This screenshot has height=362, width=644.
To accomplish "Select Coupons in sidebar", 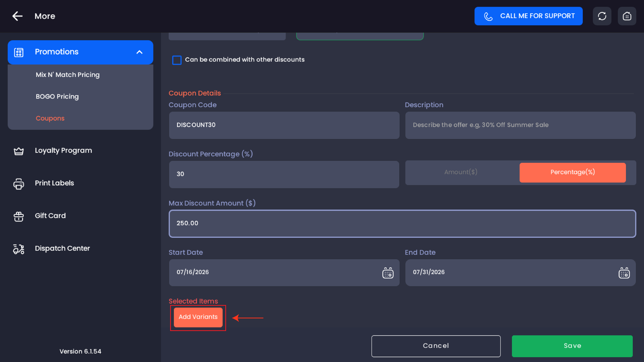I will tap(50, 118).
